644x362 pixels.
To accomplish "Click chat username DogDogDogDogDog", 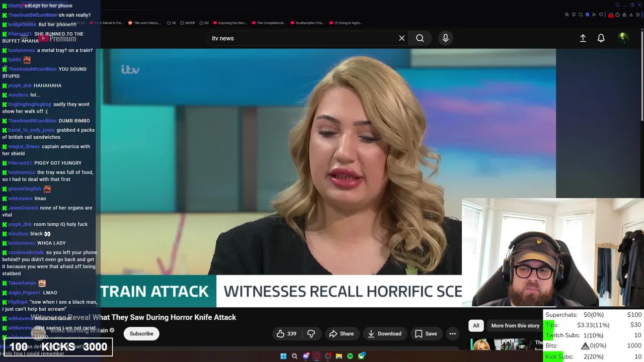I will pos(30,104).
